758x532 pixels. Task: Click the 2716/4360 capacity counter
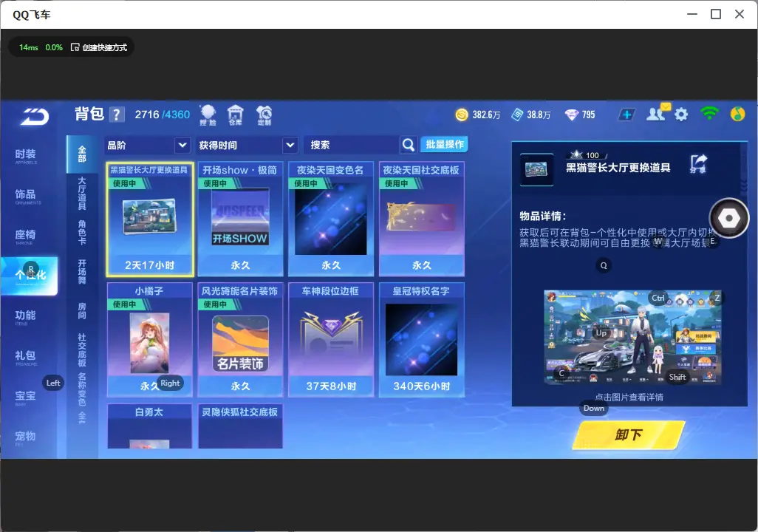coord(162,115)
